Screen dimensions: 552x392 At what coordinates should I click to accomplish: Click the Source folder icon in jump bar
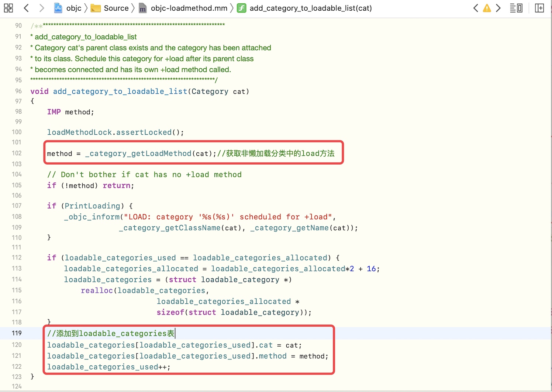96,8
